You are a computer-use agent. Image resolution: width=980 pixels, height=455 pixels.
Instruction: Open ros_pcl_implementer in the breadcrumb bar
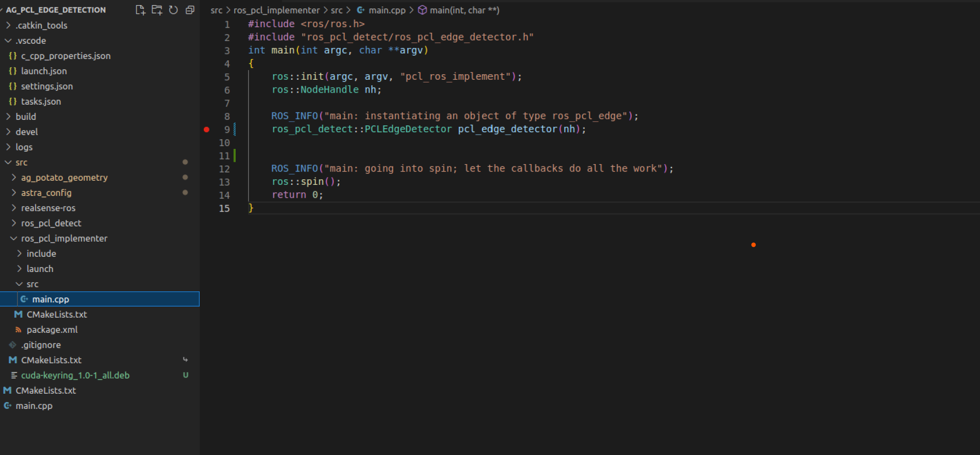[277, 10]
